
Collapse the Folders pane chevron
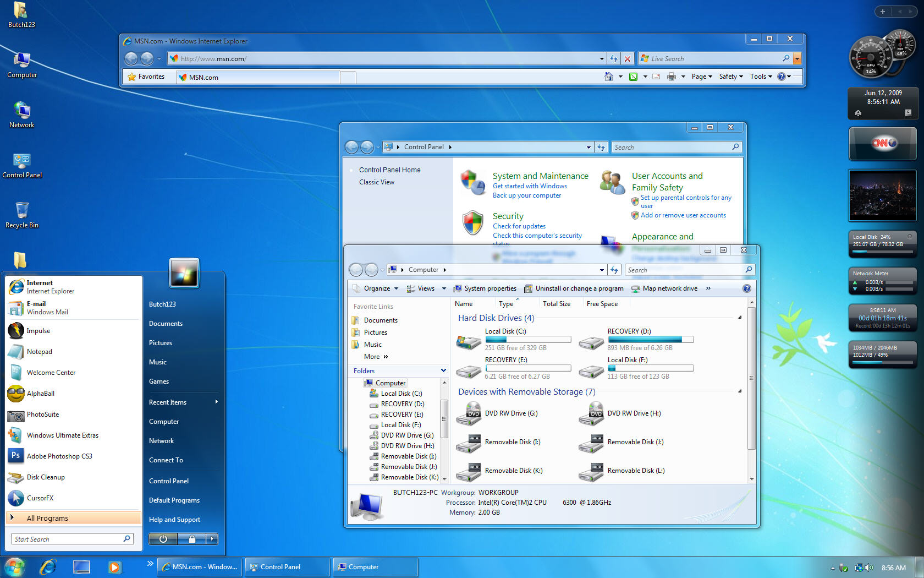443,371
